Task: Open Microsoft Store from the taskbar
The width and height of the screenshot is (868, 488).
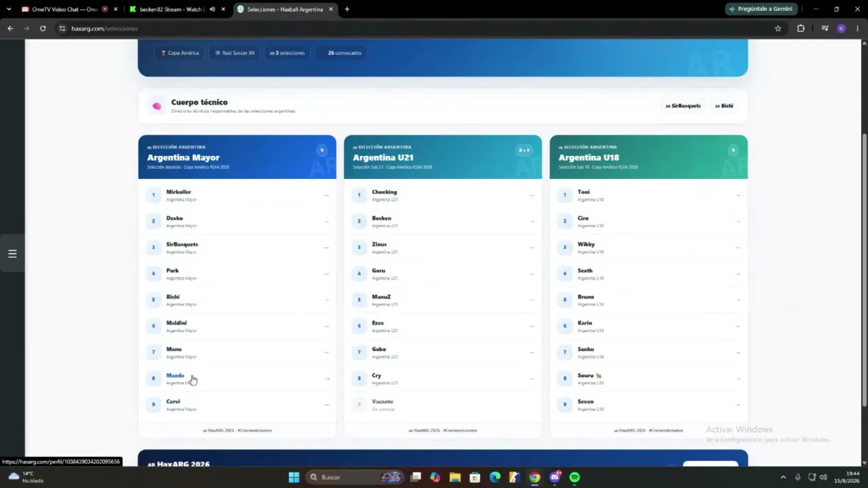Action: pyautogui.click(x=475, y=477)
